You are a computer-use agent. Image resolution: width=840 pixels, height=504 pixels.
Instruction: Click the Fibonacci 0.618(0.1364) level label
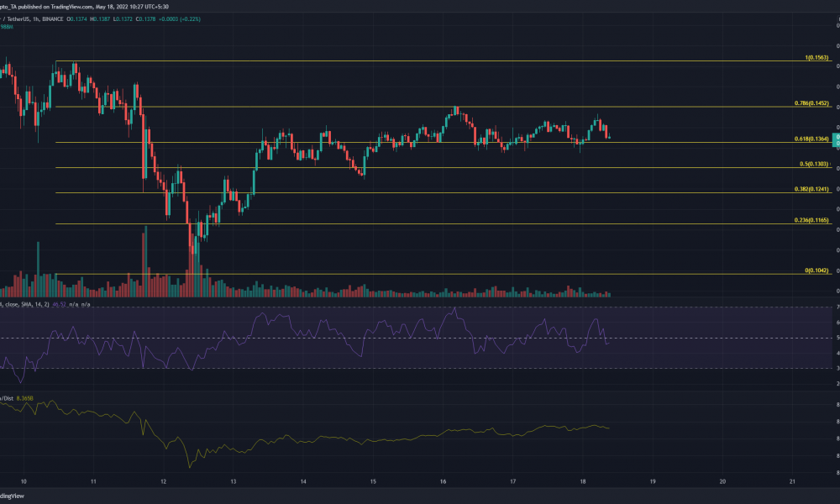click(811, 139)
